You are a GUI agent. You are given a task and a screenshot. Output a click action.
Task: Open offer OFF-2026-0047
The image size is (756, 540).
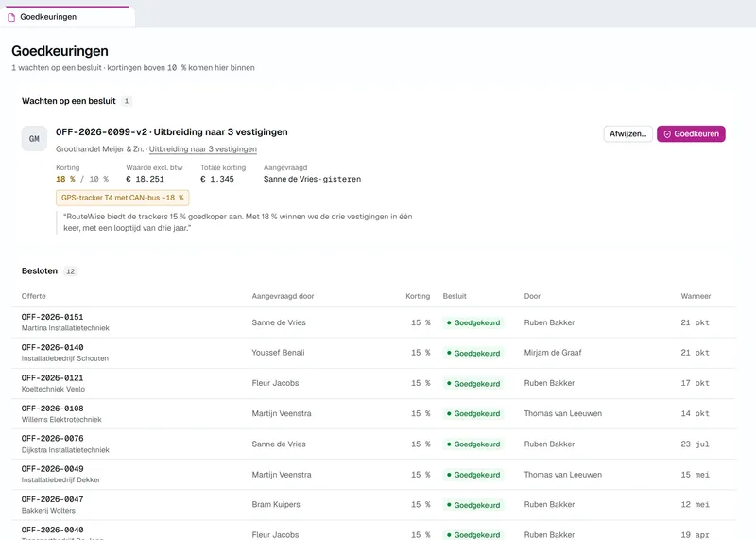click(x=53, y=499)
